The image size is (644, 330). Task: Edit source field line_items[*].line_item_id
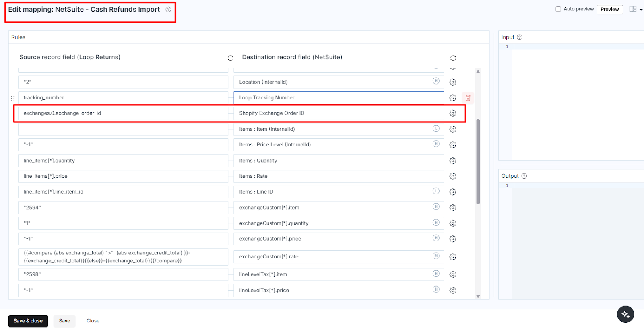click(x=123, y=192)
